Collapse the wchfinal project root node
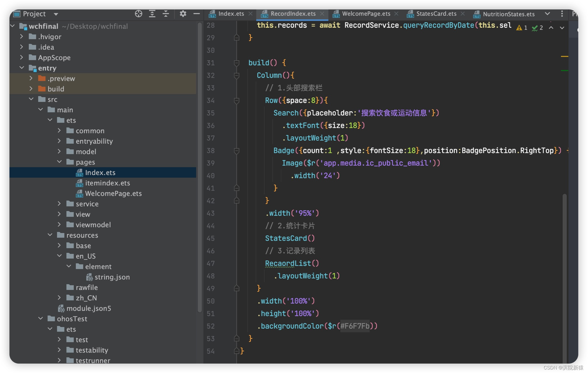 (x=13, y=26)
